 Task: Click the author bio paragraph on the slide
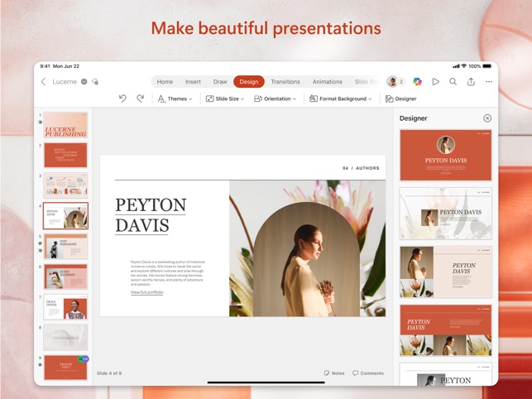168,273
